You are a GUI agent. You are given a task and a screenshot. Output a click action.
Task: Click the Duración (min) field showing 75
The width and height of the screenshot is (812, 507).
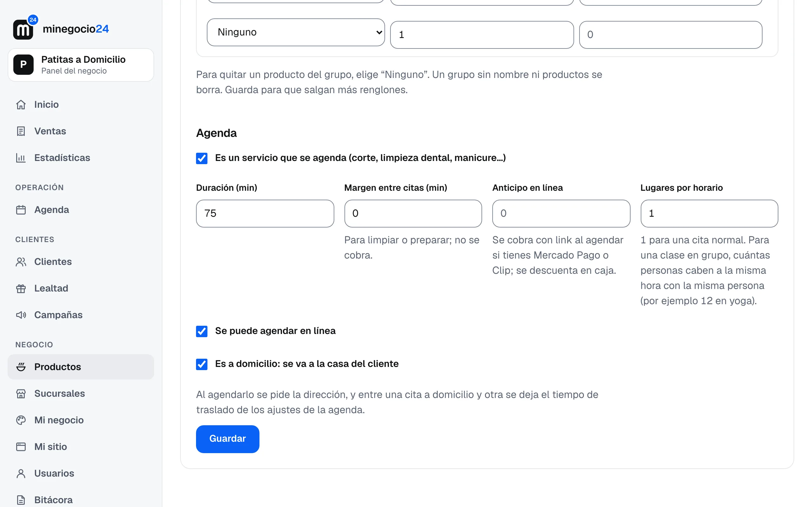(x=265, y=214)
